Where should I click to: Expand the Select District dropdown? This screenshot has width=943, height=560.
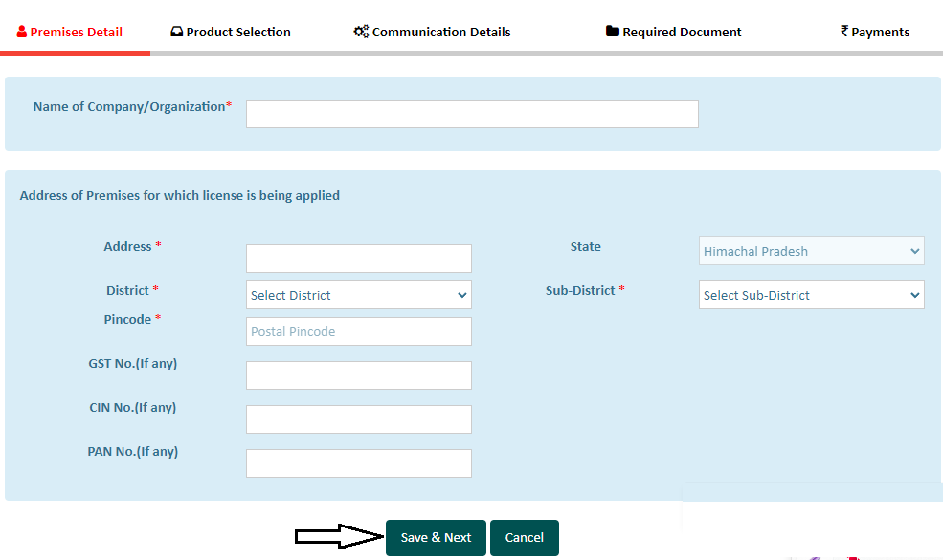(358, 295)
